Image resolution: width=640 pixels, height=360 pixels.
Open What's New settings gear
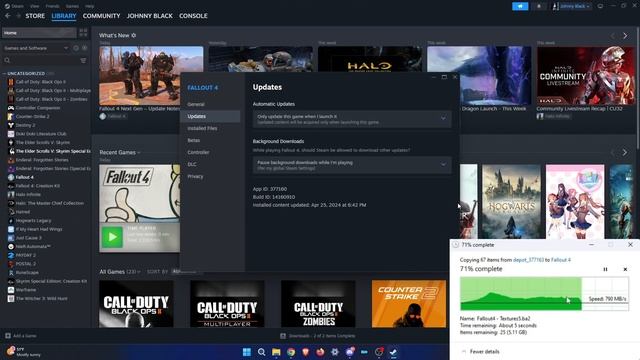click(133, 36)
